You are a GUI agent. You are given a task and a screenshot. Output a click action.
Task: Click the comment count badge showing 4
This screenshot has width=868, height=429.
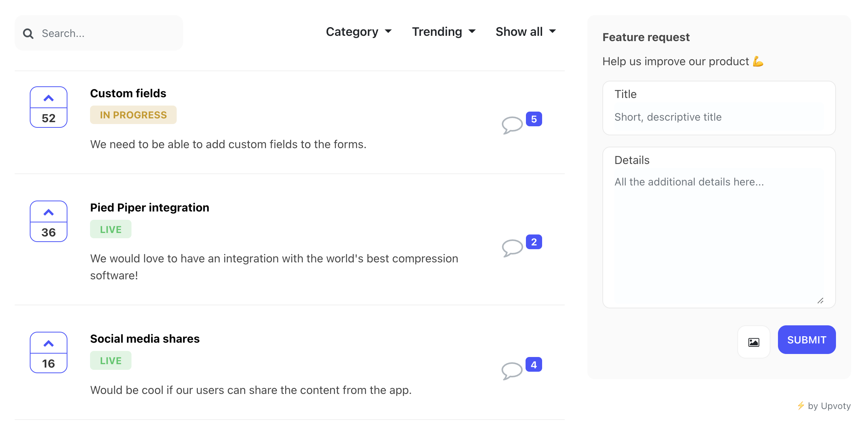(533, 364)
